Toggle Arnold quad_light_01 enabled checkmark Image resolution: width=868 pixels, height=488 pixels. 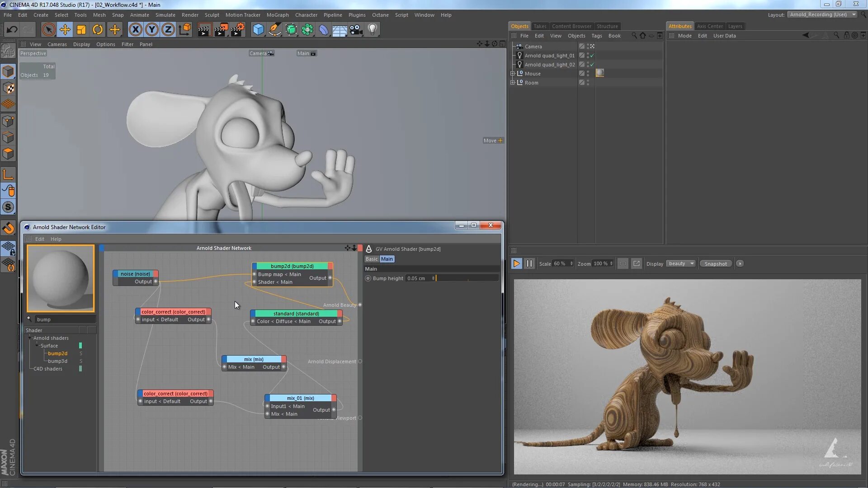click(x=592, y=56)
